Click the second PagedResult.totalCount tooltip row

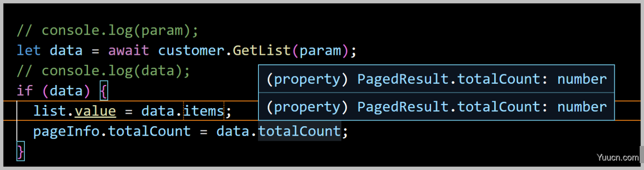(436, 106)
